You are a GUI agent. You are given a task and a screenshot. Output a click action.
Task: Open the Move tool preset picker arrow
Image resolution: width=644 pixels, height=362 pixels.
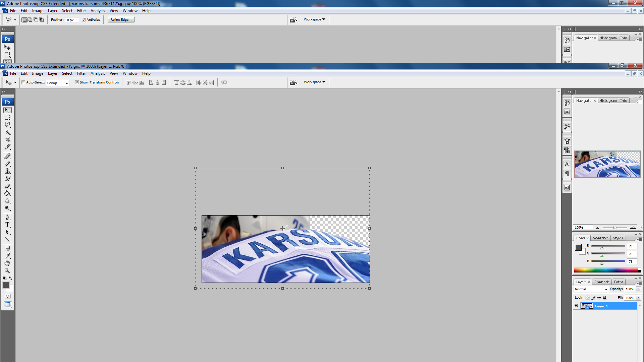point(15,83)
